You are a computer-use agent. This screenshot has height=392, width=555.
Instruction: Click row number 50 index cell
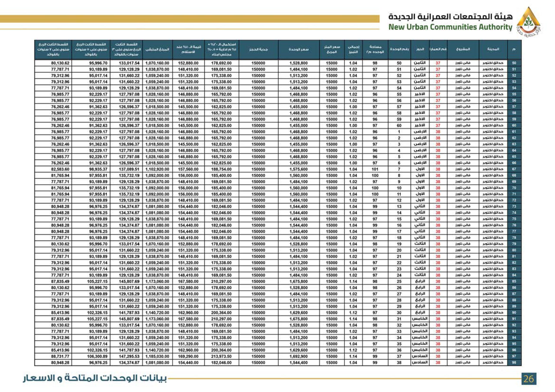tap(514, 63)
